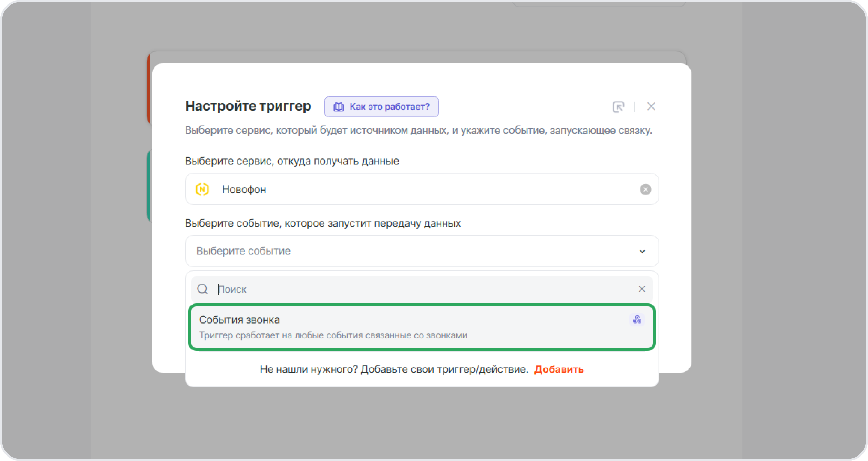
Task: Click the book icon in help button
Action: point(338,107)
